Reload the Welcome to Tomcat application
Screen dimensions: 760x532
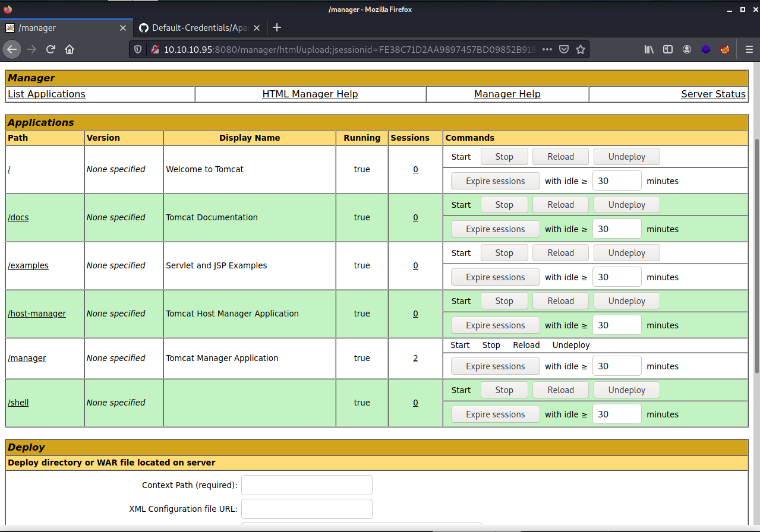[x=560, y=157]
